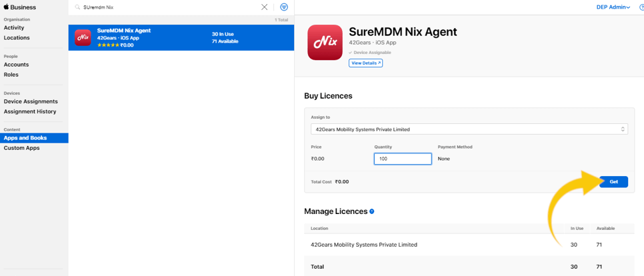Click the Nix app icon in results list
This screenshot has width=644, height=276.
(83, 38)
